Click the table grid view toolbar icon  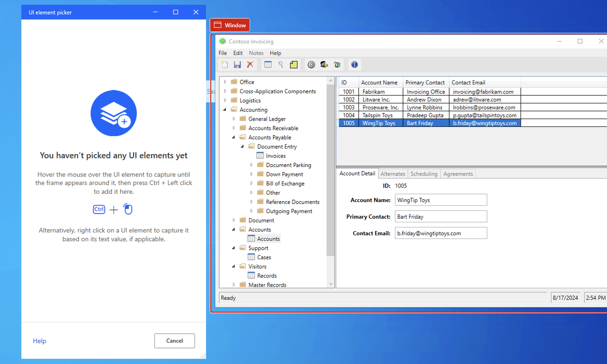coord(268,65)
